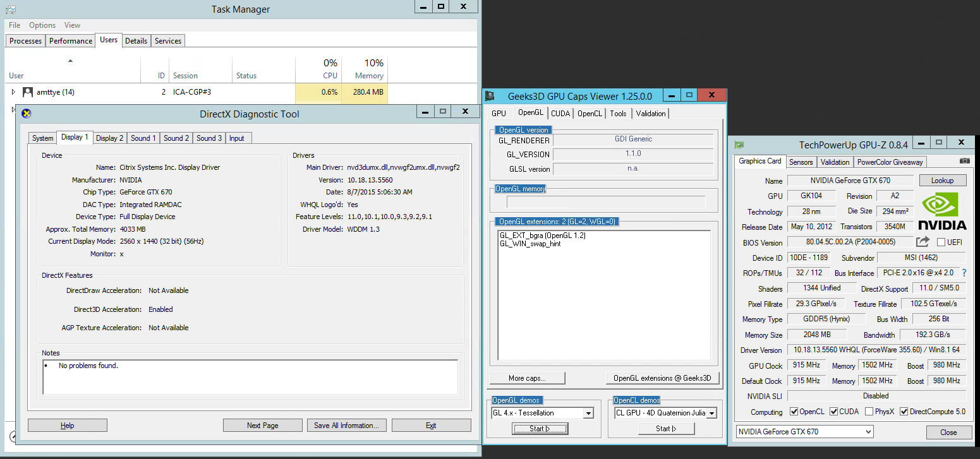The width and height of the screenshot is (980, 459).
Task: Open the Sound 3 tab
Action: point(209,138)
